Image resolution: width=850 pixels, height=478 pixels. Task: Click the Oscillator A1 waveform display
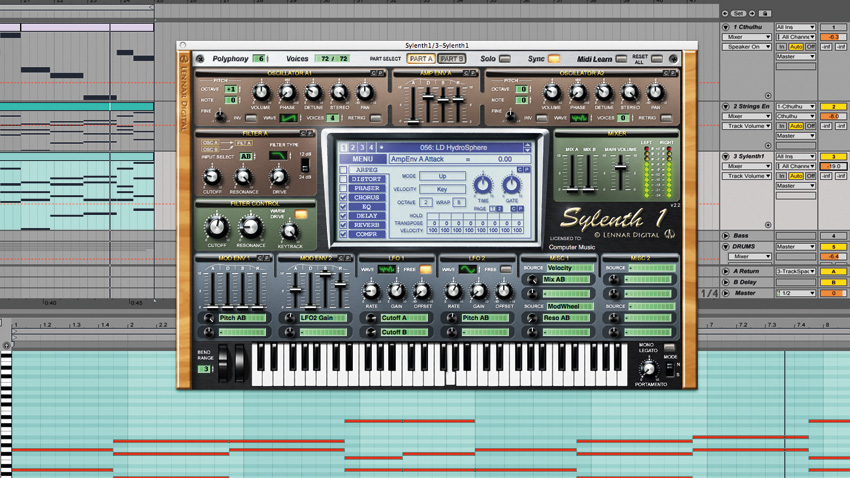click(288, 118)
